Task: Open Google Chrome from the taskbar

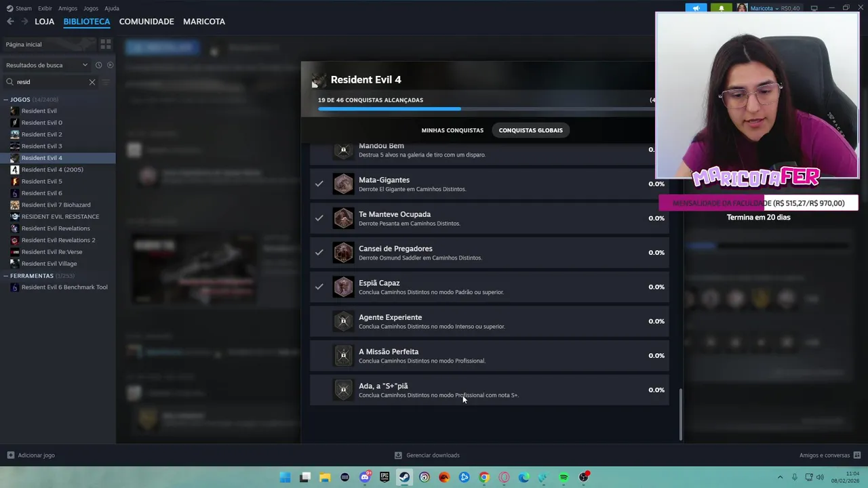Action: click(484, 477)
